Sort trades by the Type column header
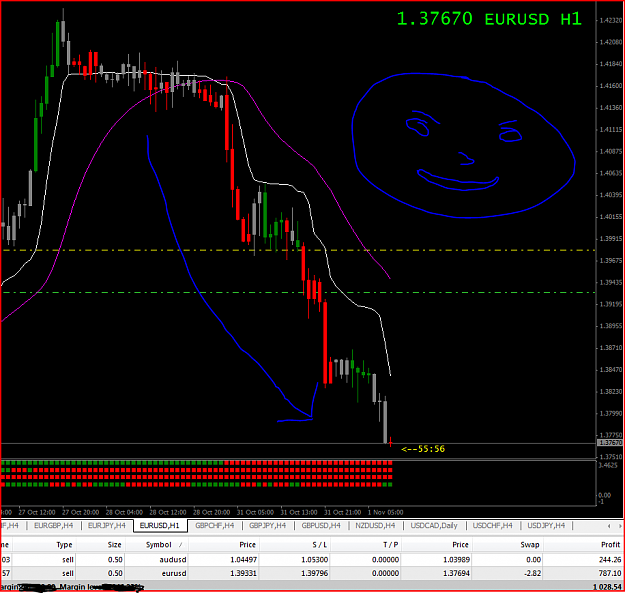625x593 pixels. pyautogui.click(x=64, y=545)
